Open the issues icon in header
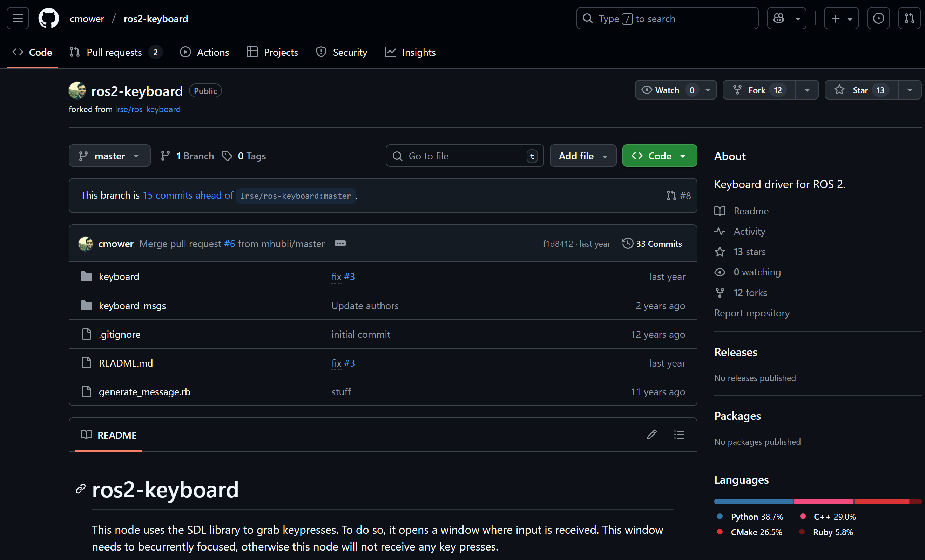Viewport: 925px width, 560px height. (878, 18)
